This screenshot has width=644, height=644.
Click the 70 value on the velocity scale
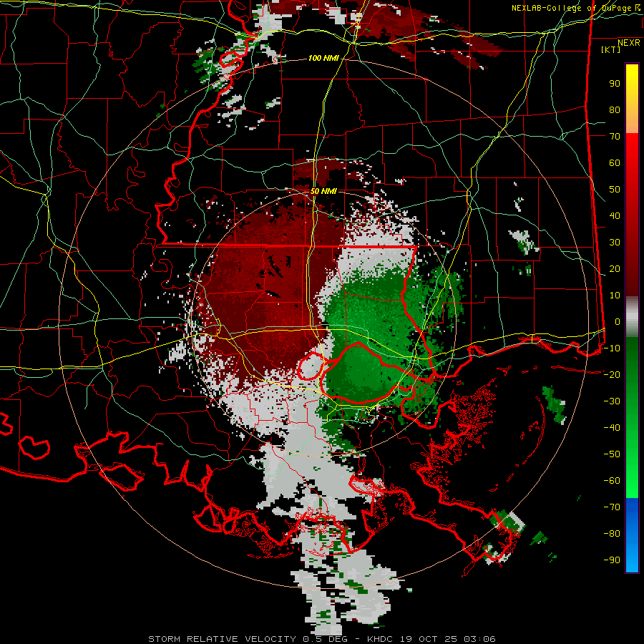[x=615, y=137]
